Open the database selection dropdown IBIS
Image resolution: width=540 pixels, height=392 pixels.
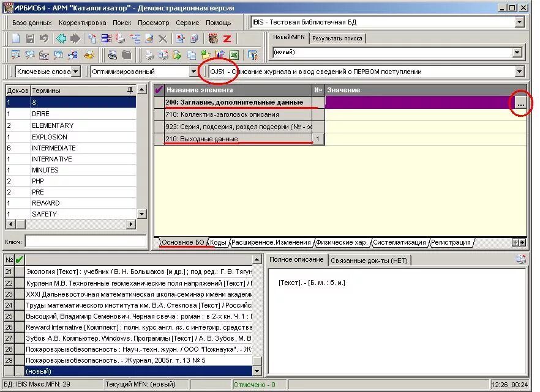[519, 23]
